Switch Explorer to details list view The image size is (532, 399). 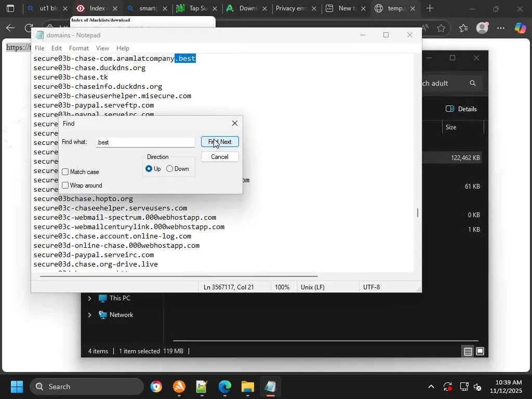pyautogui.click(x=468, y=351)
